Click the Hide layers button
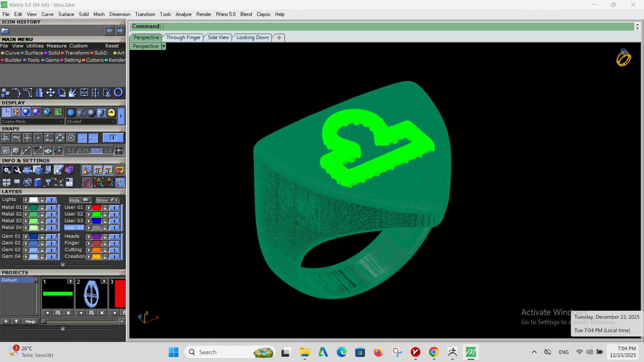644x362 pixels. pyautogui.click(x=79, y=200)
